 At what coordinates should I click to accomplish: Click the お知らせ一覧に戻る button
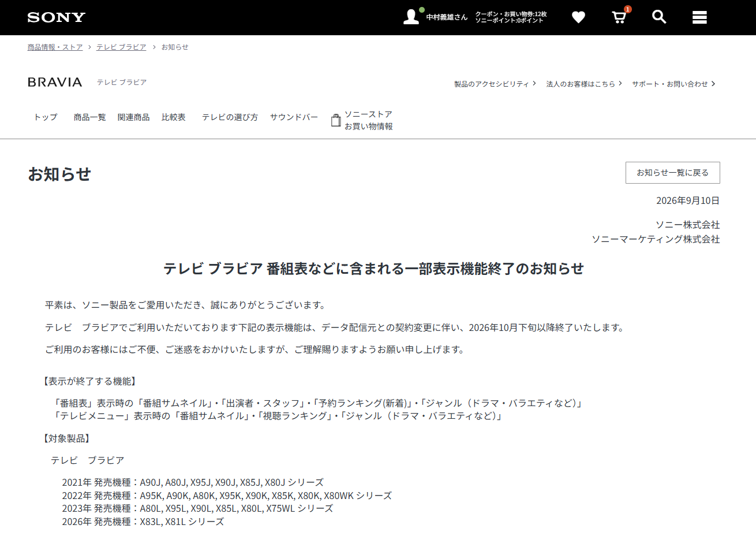coord(673,173)
